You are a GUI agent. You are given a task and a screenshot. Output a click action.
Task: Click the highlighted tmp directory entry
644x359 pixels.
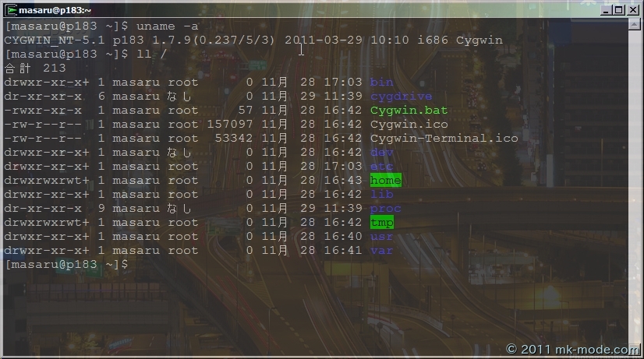381,222
